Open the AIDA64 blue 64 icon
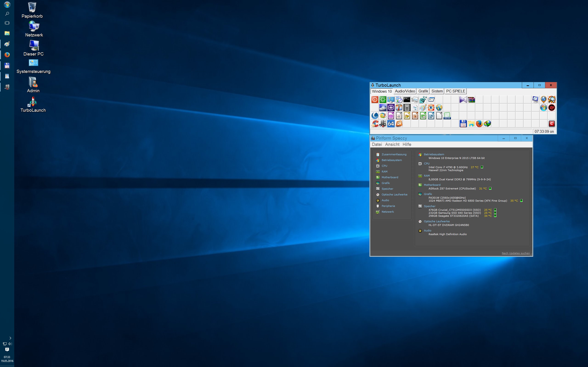The image size is (588, 367). [391, 124]
